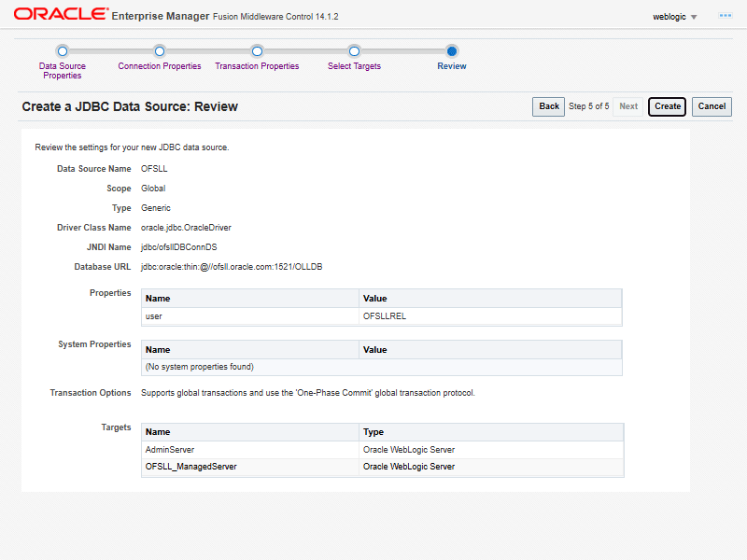This screenshot has height=560, width=747.
Task: Go to Data Source Properties step circle
Action: pos(63,51)
